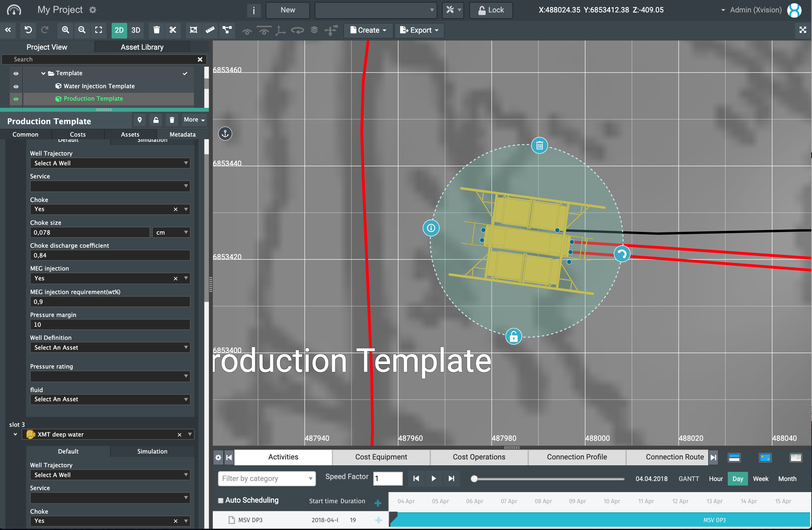812x530 pixels.
Task: Enable the Auto Scheduling checkbox
Action: [x=221, y=500]
